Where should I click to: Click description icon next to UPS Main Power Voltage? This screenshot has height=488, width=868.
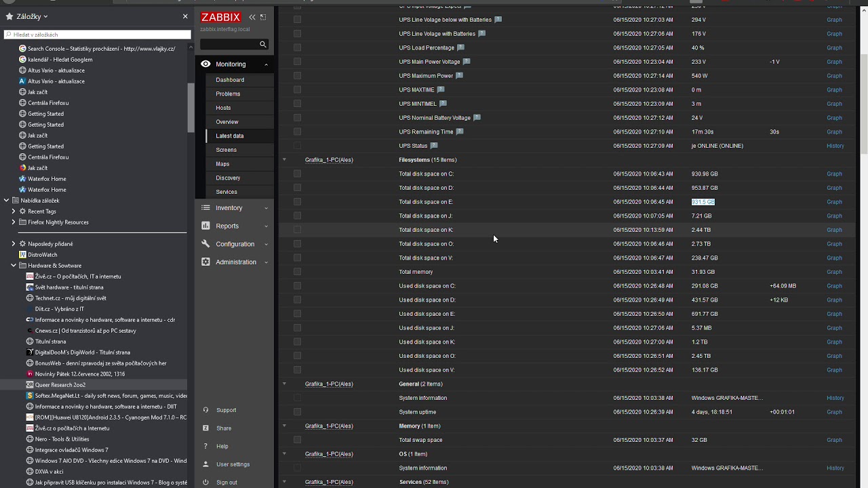point(467,62)
